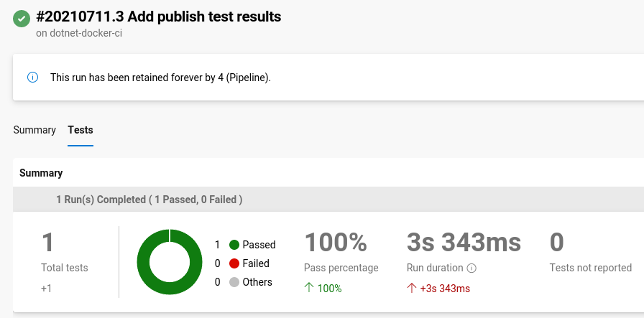Click the Run duration info icon
This screenshot has height=318, width=644.
[x=472, y=268]
